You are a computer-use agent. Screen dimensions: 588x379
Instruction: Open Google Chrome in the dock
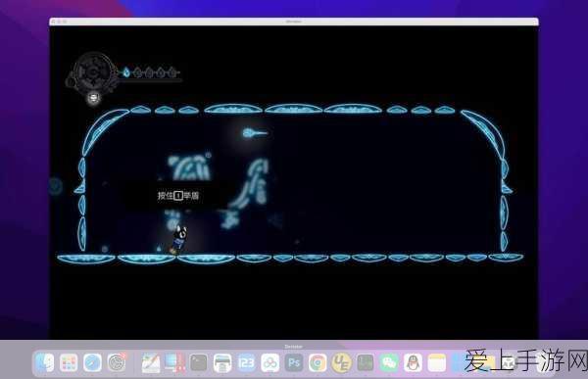pyautogui.click(x=318, y=362)
